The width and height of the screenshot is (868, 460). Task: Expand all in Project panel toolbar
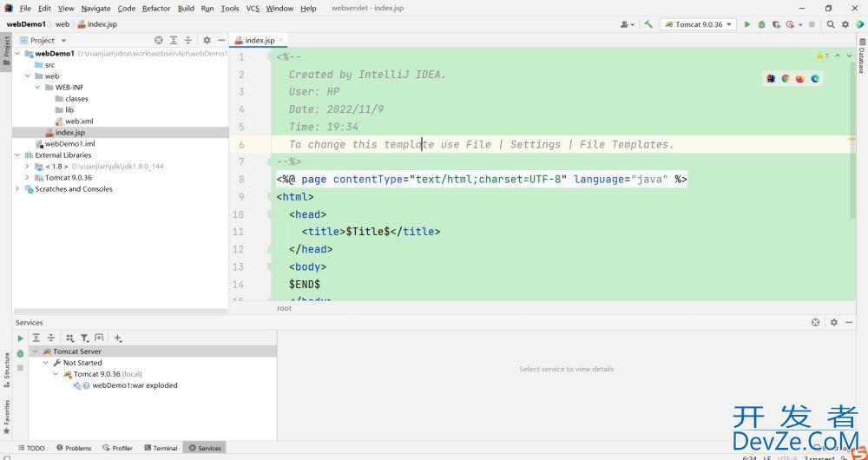[174, 41]
